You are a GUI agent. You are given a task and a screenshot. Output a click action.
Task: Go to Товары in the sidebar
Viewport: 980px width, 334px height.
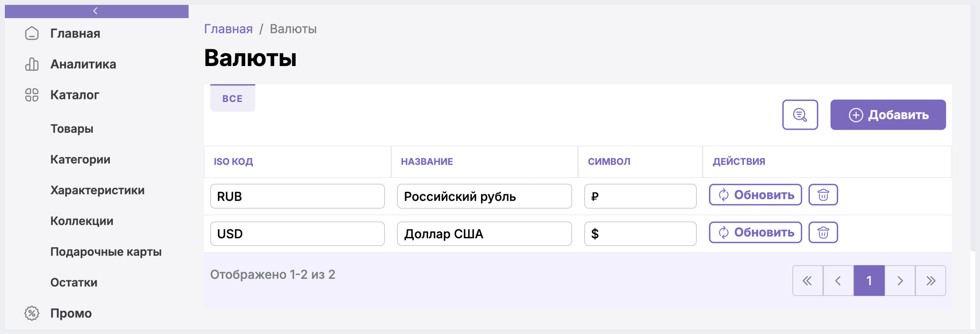click(x=72, y=129)
